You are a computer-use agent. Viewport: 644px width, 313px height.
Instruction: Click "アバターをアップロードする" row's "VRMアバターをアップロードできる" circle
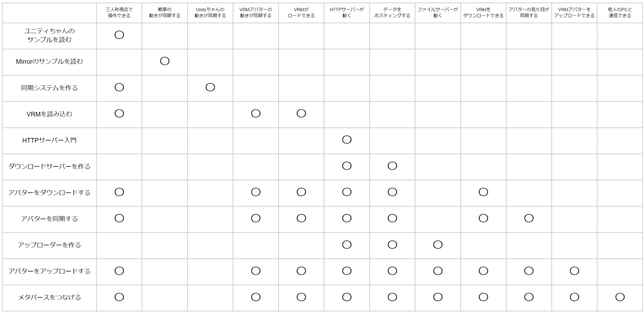(x=574, y=271)
